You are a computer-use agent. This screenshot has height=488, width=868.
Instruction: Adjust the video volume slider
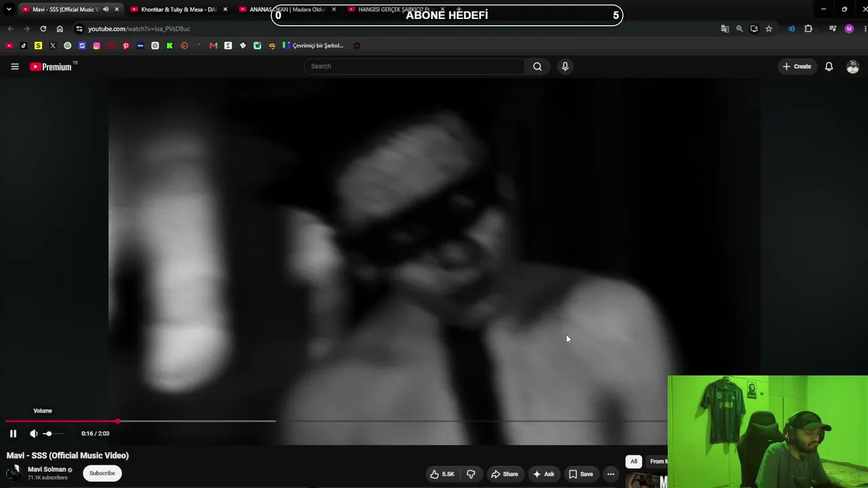(53, 434)
